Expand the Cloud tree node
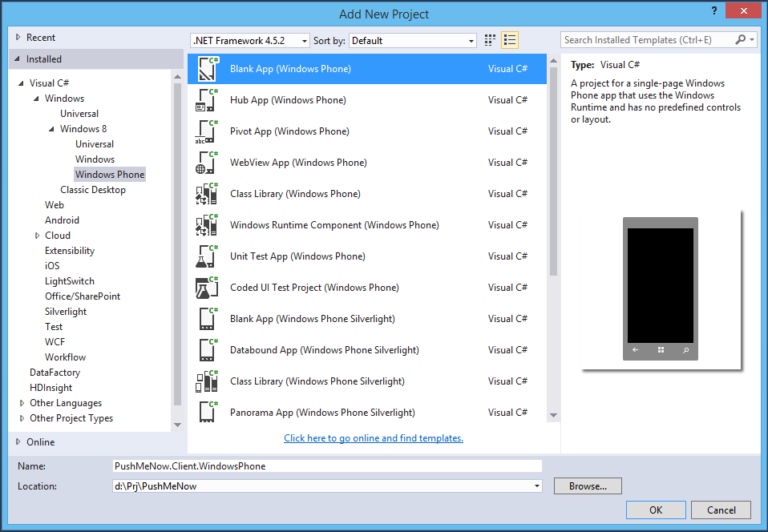 37,236
